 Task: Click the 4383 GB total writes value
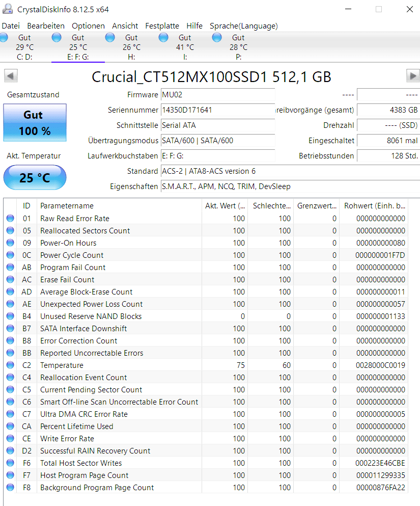(x=388, y=110)
